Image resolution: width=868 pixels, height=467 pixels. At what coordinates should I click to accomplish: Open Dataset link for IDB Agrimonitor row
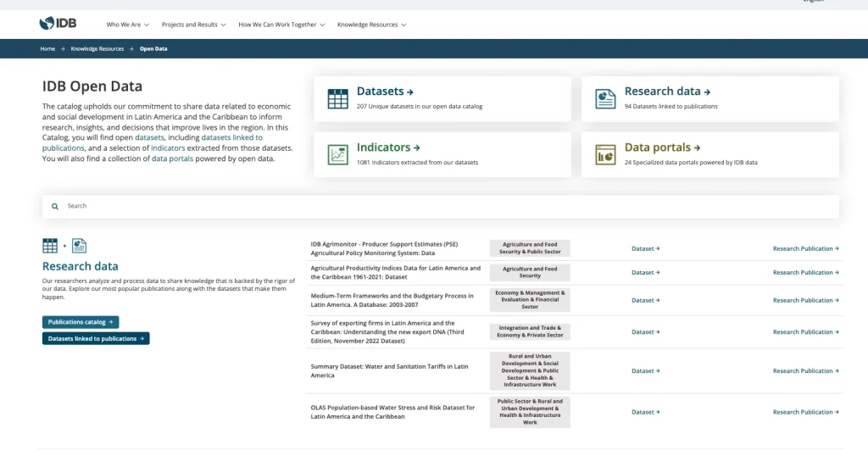click(x=645, y=249)
